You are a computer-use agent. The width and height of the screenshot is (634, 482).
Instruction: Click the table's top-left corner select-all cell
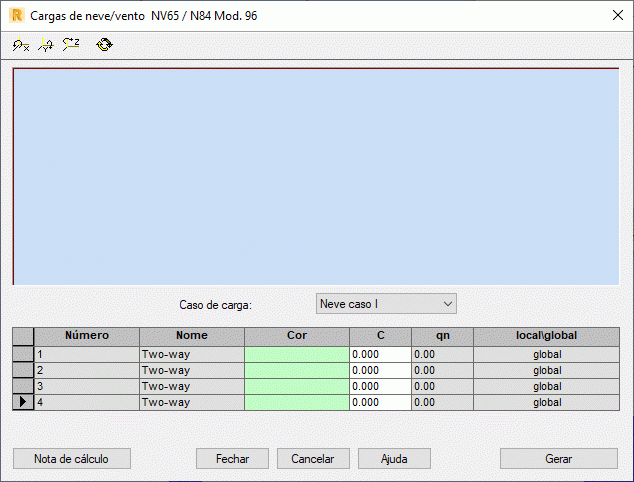[x=23, y=336]
